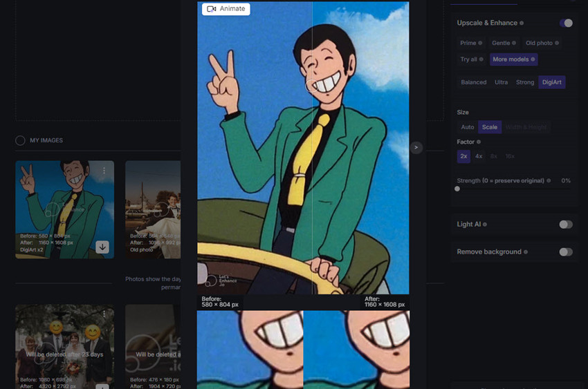The height and width of the screenshot is (389, 588).
Task: Click info icon beside Upscale & Enhance
Action: pyautogui.click(x=522, y=23)
